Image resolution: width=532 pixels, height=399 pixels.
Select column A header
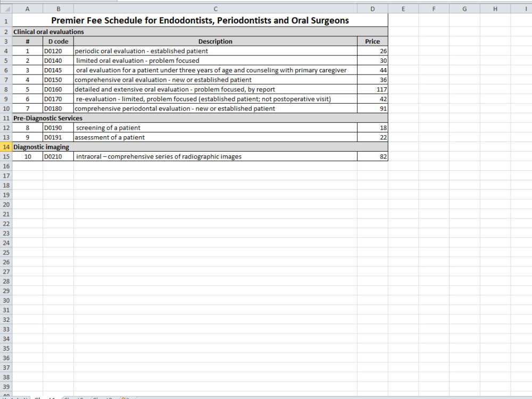coord(28,9)
